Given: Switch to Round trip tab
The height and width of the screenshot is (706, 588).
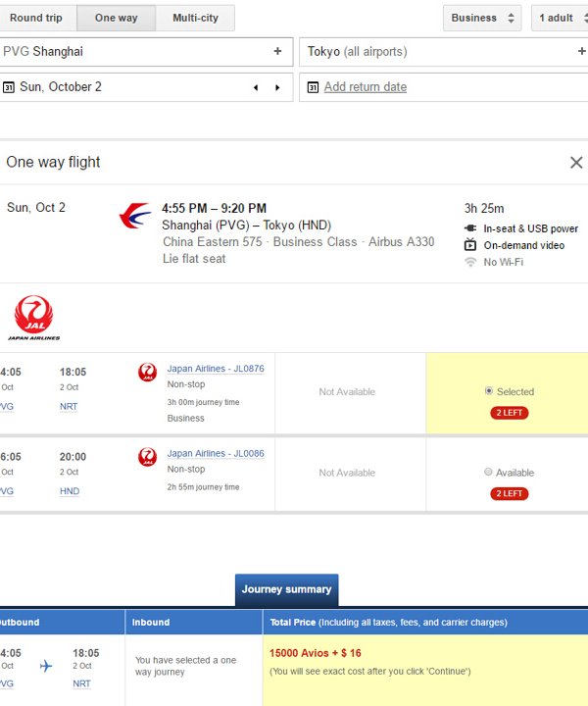Looking at the screenshot, I should click(x=36, y=18).
